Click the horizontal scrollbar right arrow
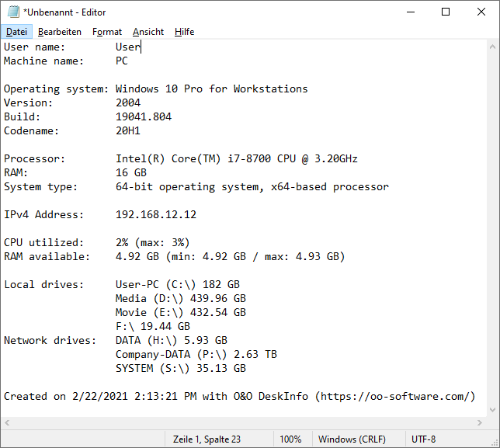The height and width of the screenshot is (448, 500). point(480,423)
